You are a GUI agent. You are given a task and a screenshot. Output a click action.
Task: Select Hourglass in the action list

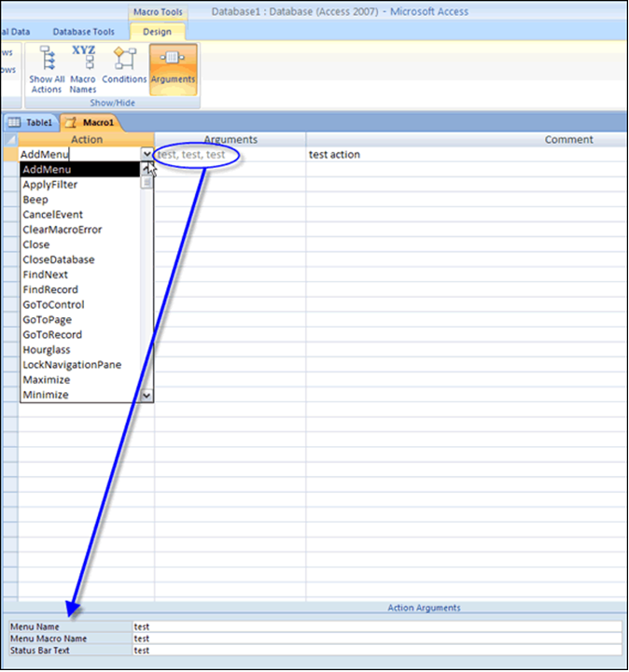[80, 350]
